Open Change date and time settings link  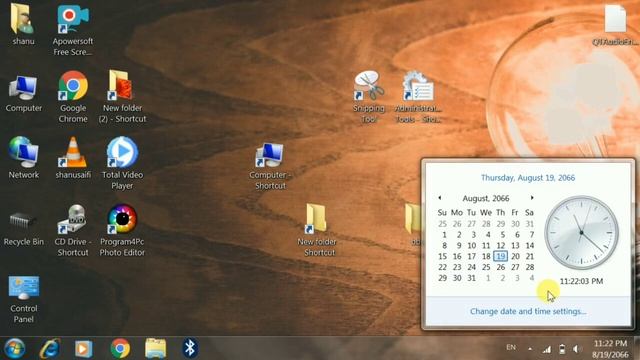coord(528,311)
